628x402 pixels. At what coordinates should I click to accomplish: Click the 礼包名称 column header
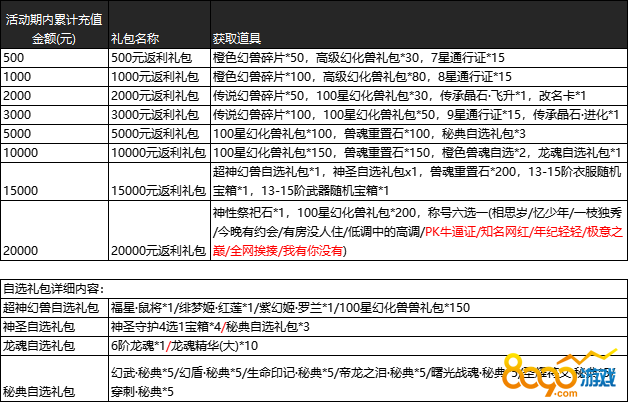pos(135,37)
